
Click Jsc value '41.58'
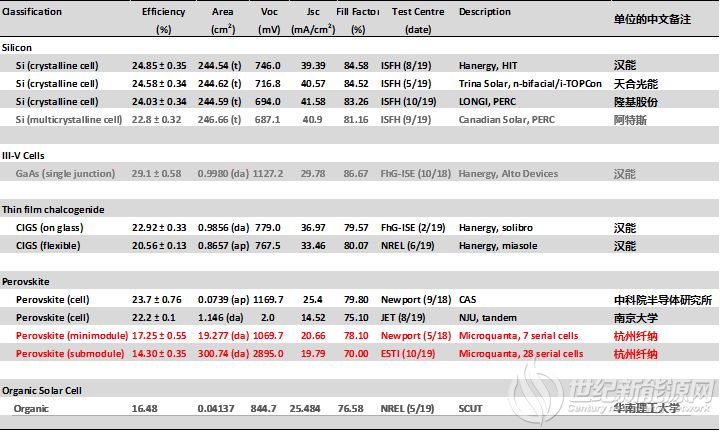pos(313,101)
